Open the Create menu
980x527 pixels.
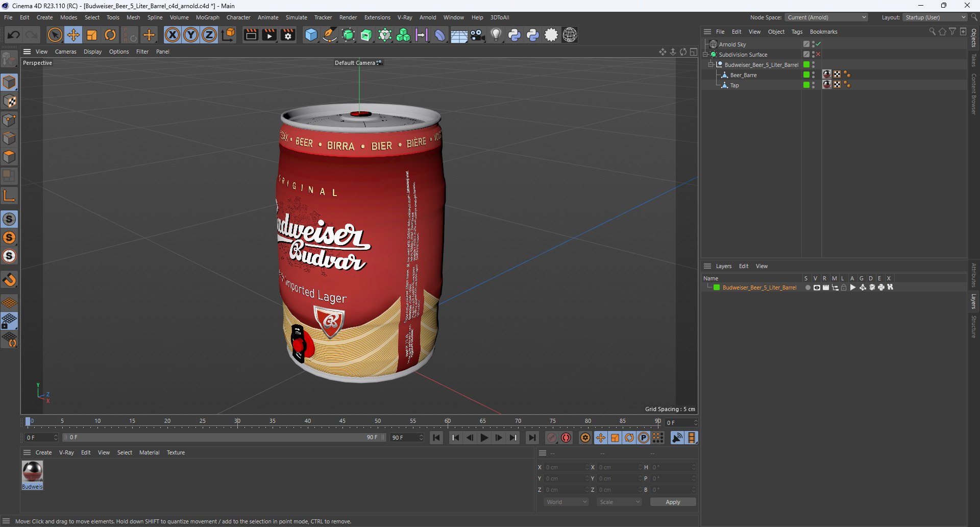44,17
